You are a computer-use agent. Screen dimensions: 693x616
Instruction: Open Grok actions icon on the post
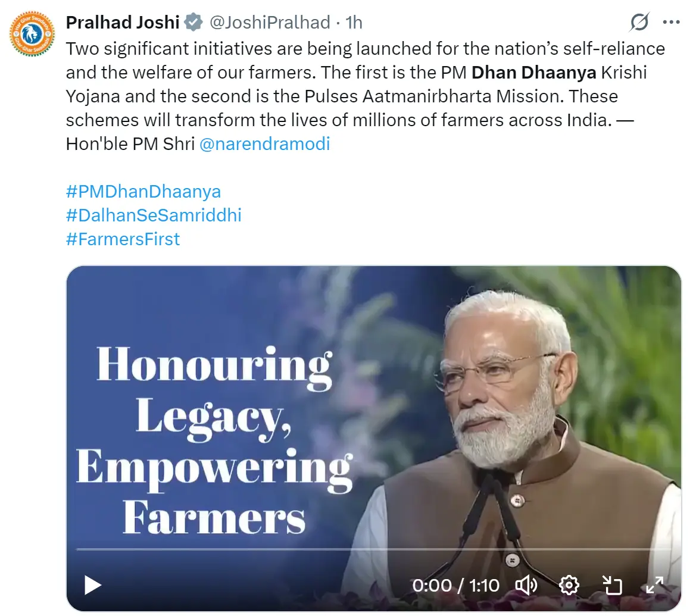639,23
